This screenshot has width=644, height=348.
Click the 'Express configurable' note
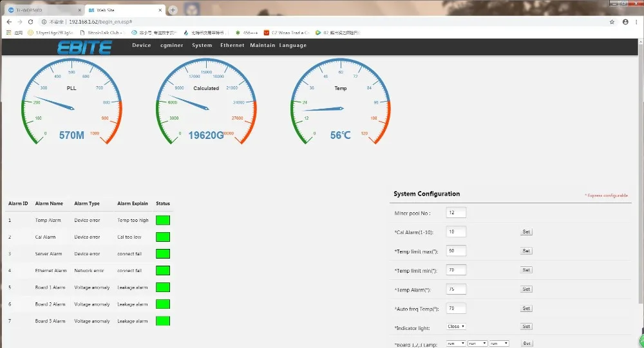(606, 196)
